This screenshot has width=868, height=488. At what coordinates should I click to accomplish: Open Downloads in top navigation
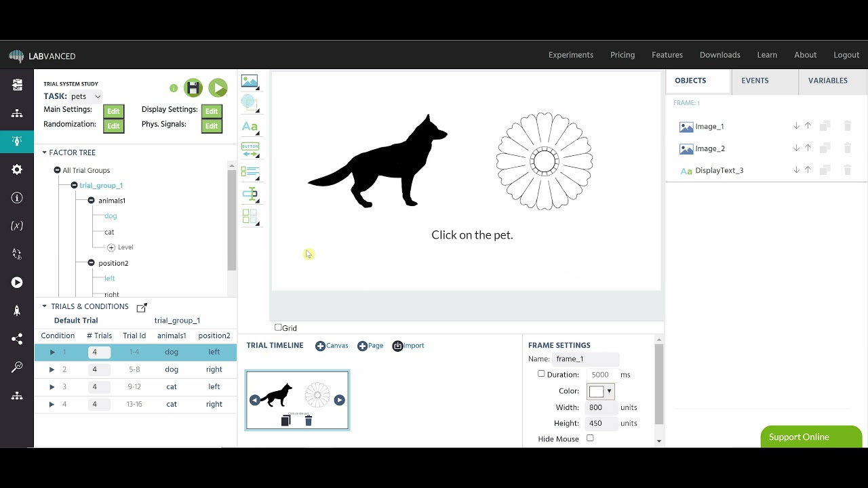720,55
